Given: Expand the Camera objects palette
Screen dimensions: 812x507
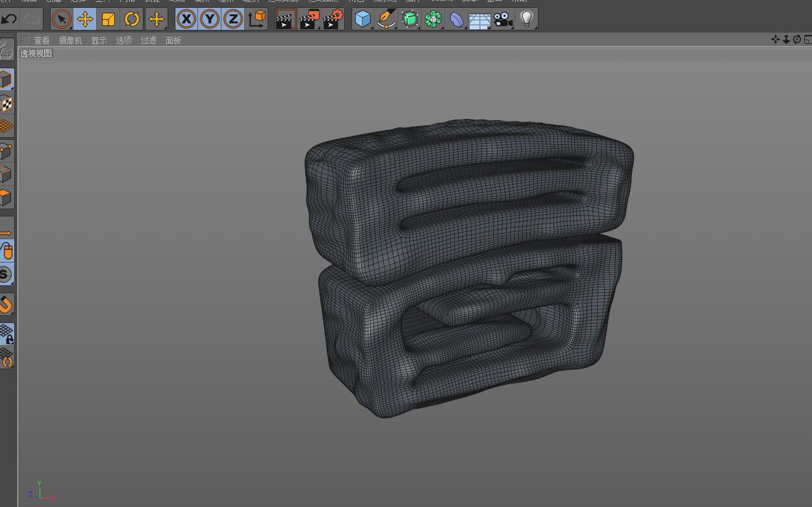Looking at the screenshot, I should coord(503,19).
